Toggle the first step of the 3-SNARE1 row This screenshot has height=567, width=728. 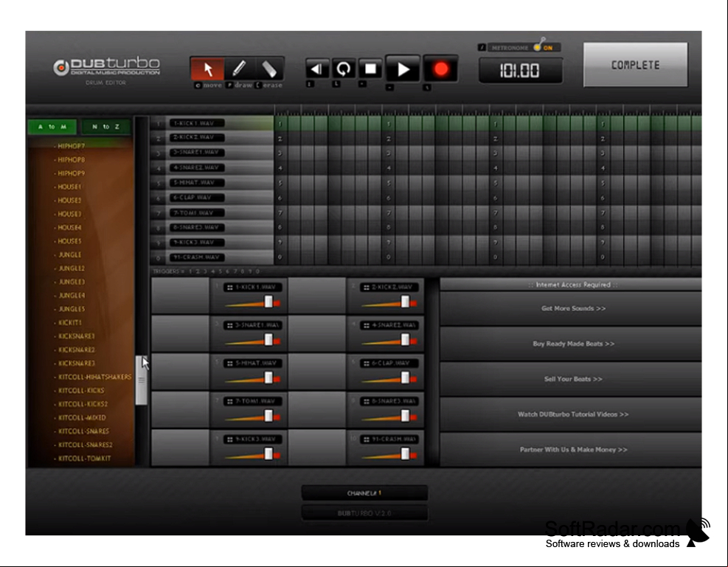tap(281, 153)
